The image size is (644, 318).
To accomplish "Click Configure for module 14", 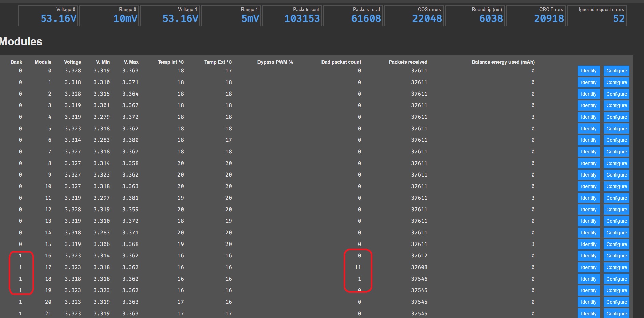I will coord(616,233).
